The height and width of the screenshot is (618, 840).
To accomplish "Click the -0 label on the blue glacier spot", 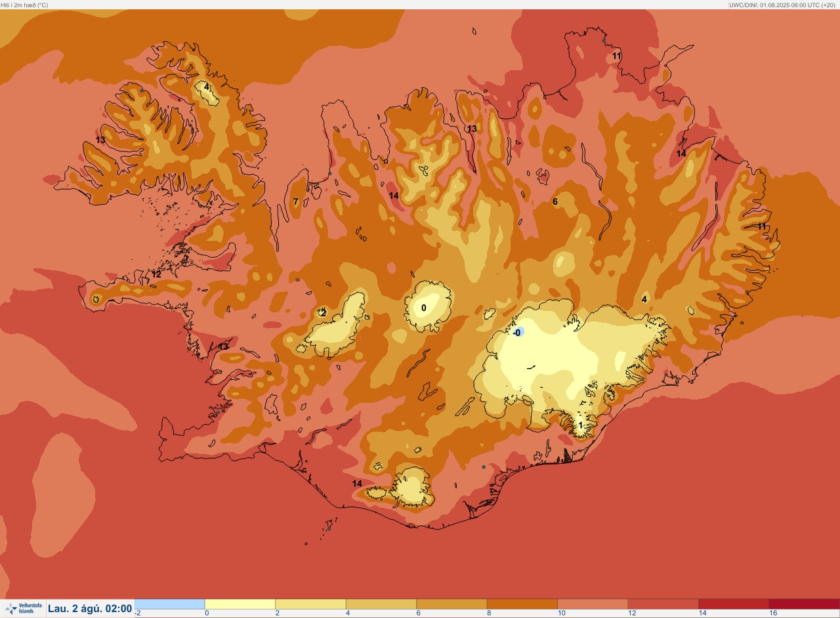I will point(517,333).
